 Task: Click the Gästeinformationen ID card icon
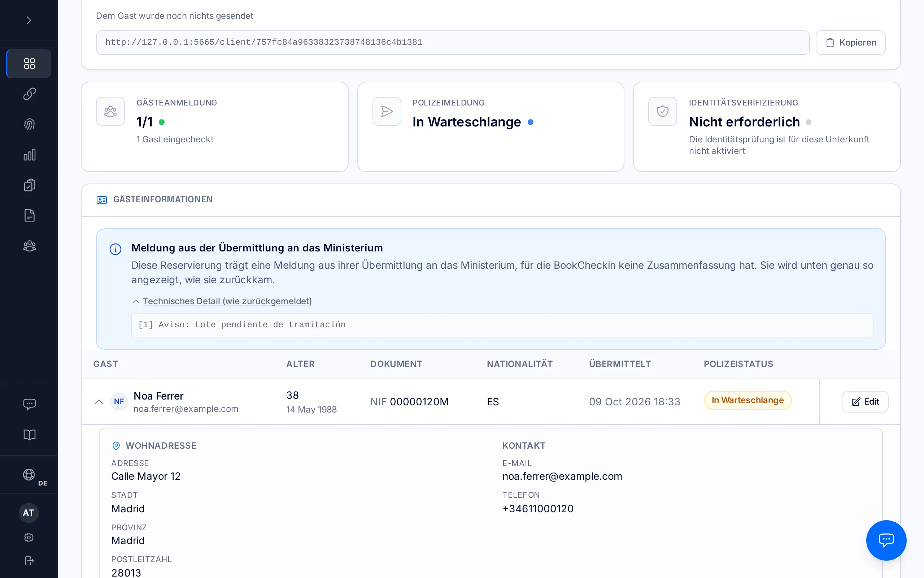(101, 200)
